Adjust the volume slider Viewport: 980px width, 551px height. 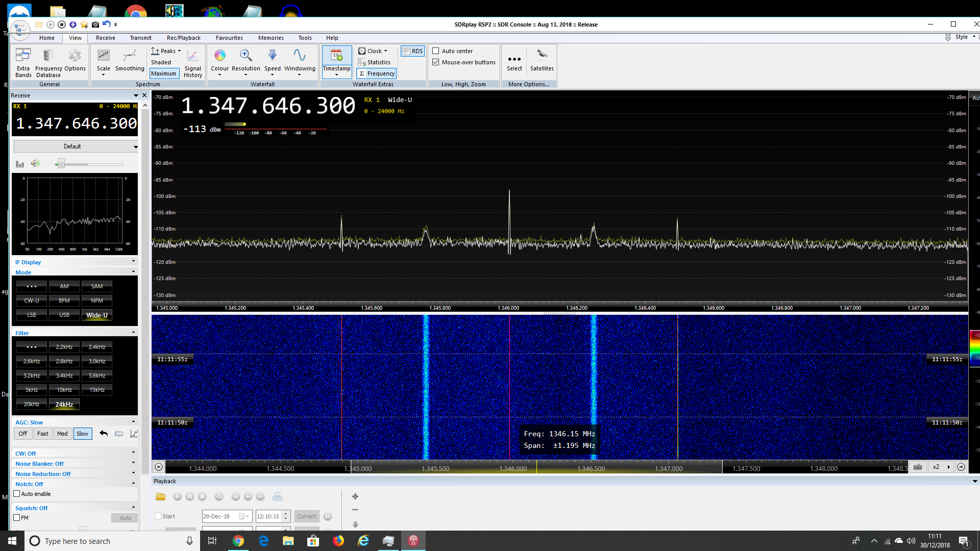point(61,164)
